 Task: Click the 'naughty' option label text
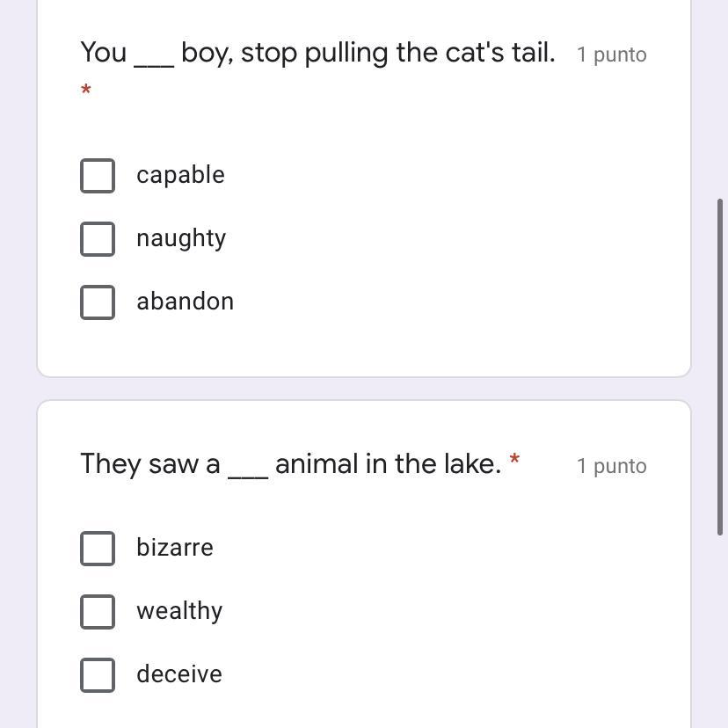coord(181,238)
